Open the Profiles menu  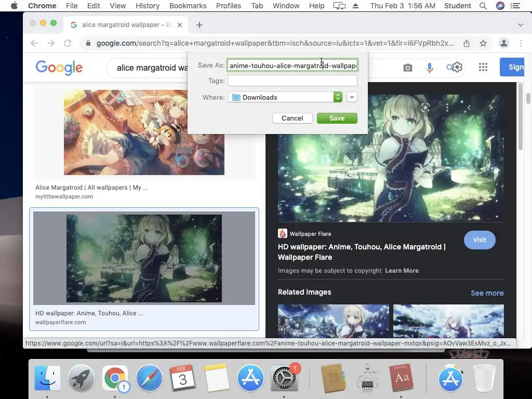click(229, 6)
